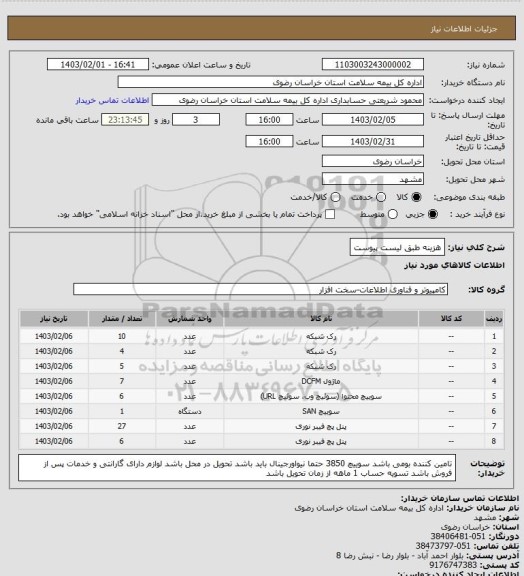Viewport: 524px width, 576px height.
Task: Click the price validity time 16:00 field
Action: tap(269, 141)
